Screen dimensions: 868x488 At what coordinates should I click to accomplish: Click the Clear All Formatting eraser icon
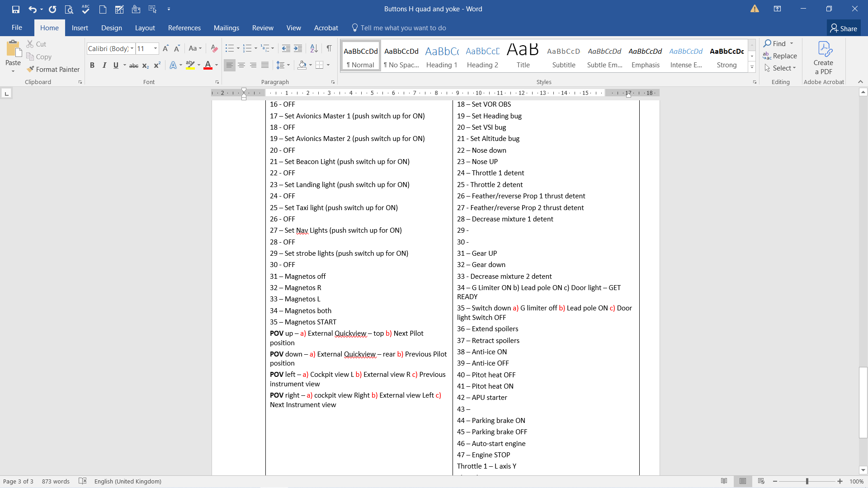coord(214,48)
